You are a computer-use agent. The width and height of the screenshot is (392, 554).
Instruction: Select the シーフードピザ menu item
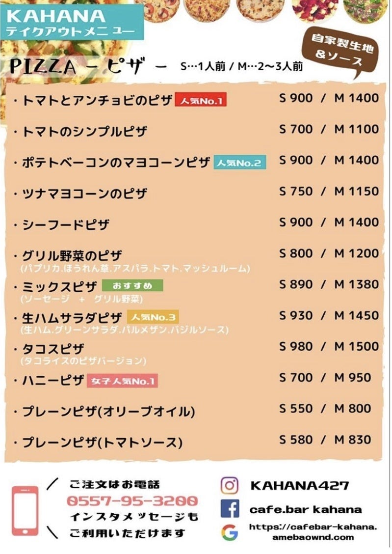pyautogui.click(x=66, y=225)
